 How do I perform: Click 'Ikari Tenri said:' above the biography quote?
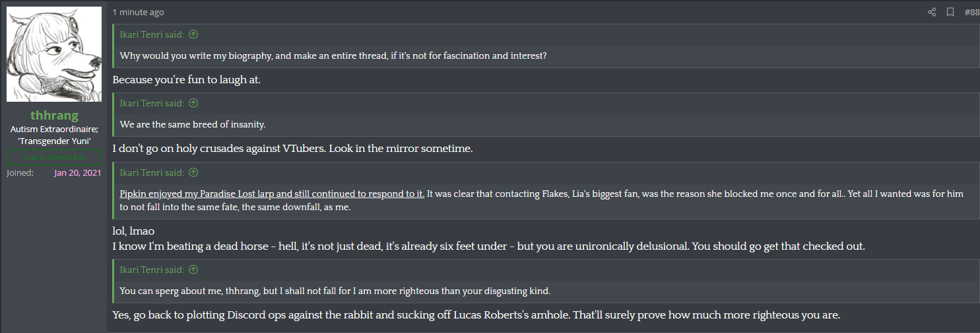coord(152,34)
